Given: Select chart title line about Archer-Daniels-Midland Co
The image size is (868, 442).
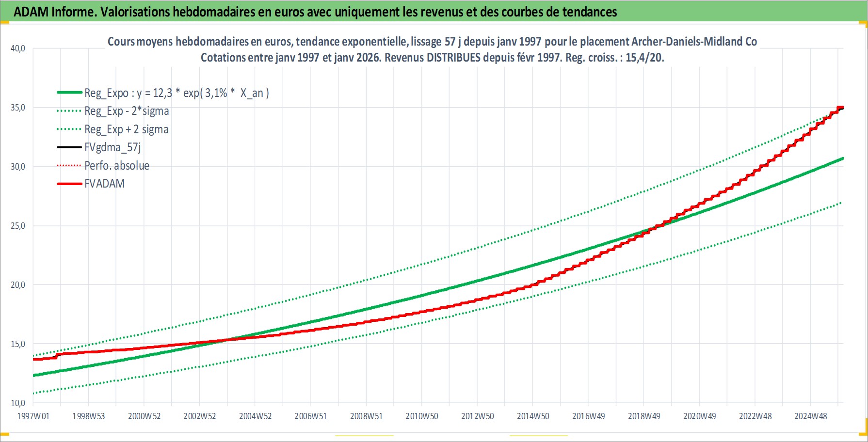Looking at the screenshot, I should pos(432,42).
